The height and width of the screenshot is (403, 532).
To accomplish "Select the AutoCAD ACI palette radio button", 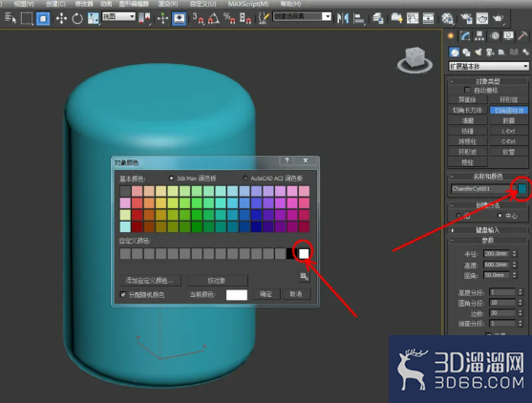I will point(245,178).
